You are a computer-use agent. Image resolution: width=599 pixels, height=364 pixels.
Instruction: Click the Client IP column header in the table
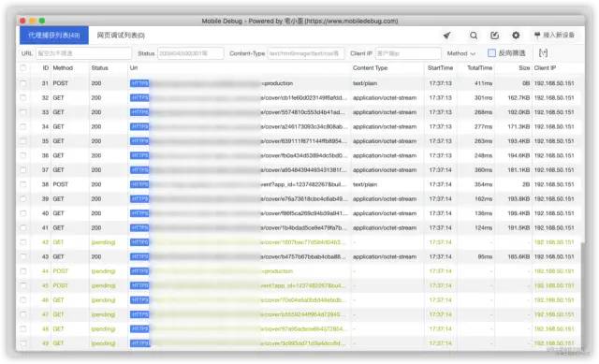(x=545, y=68)
